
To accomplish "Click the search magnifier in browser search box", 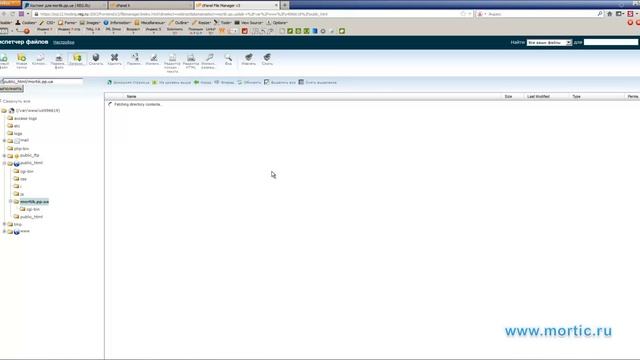I will click(x=600, y=14).
